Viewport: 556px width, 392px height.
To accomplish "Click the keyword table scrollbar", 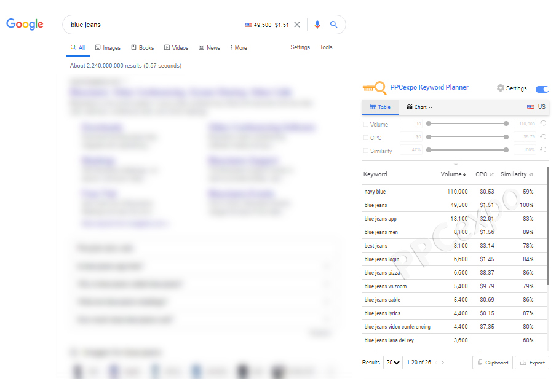I will click(x=548, y=227).
